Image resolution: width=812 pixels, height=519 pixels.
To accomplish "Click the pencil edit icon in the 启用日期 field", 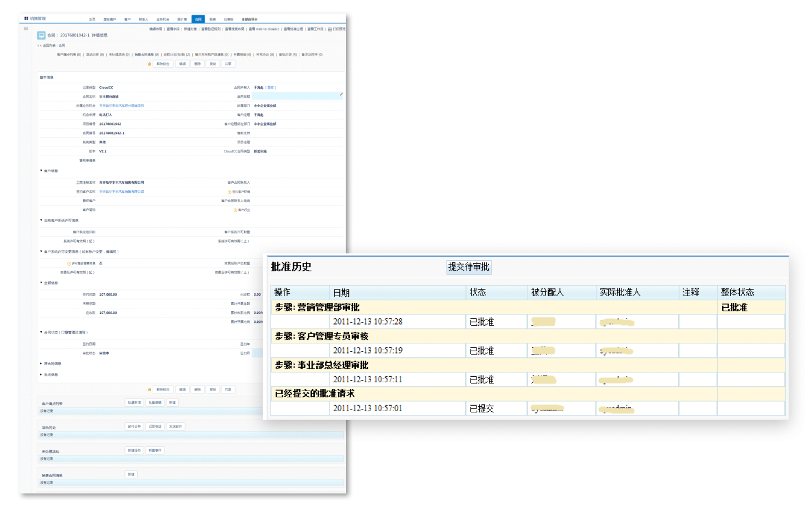I will (341, 94).
